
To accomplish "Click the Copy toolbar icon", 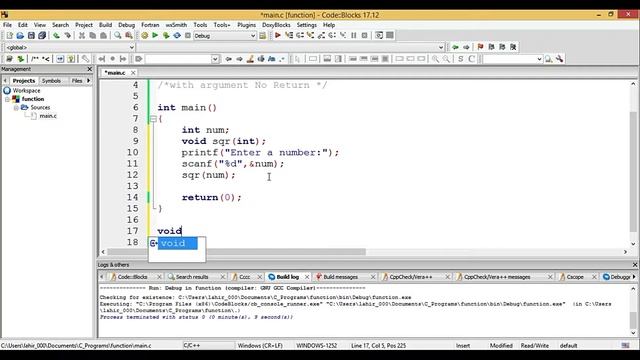I will [93, 36].
